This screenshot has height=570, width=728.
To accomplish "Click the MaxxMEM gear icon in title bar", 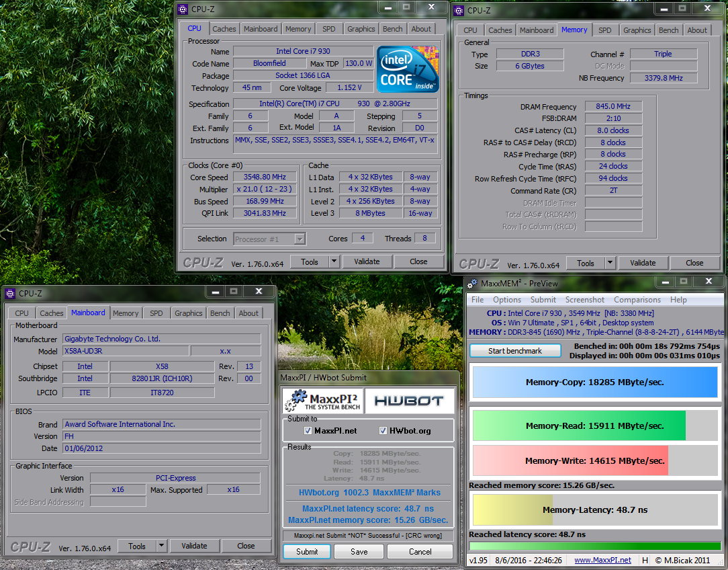I will click(472, 284).
